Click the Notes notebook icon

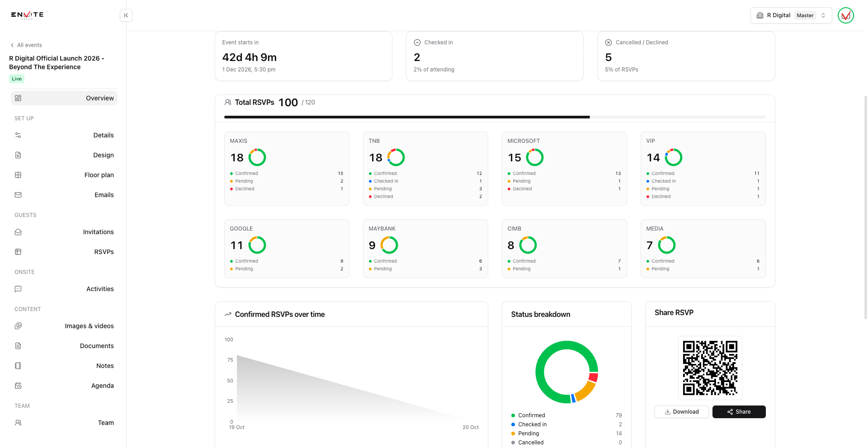18,366
